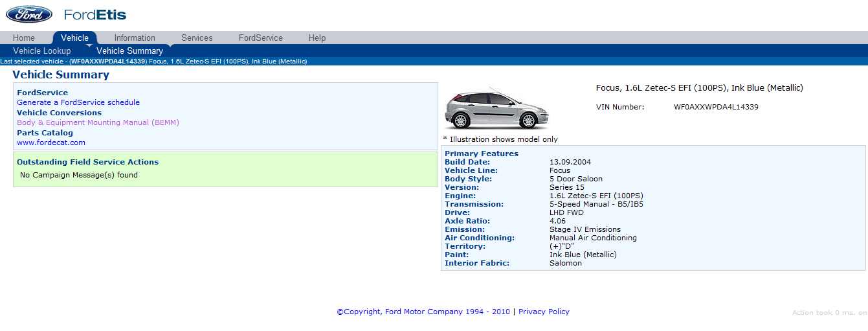Open the Help tab
The image size is (868, 331).
click(317, 38)
